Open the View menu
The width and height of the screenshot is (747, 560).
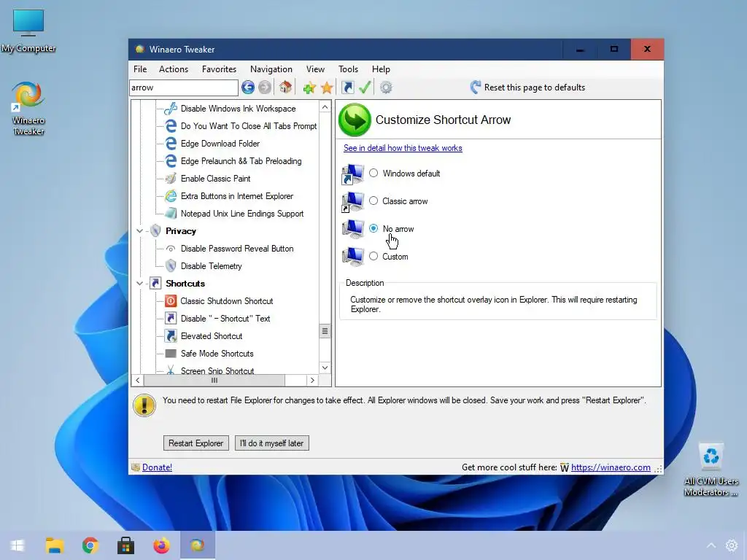[x=315, y=69]
